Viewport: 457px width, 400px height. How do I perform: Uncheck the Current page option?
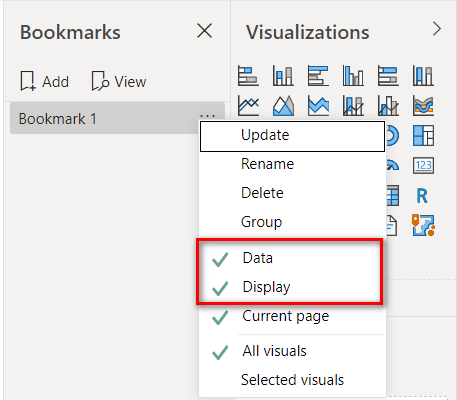pos(292,316)
